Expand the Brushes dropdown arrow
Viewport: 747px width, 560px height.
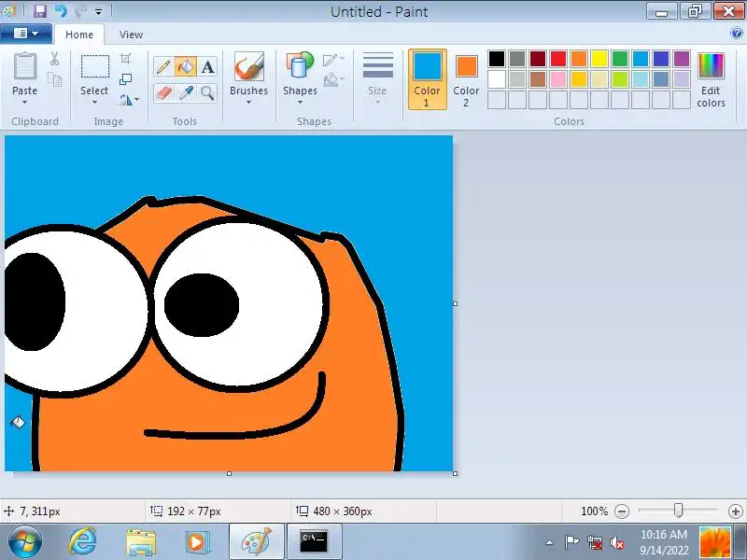[x=248, y=102]
